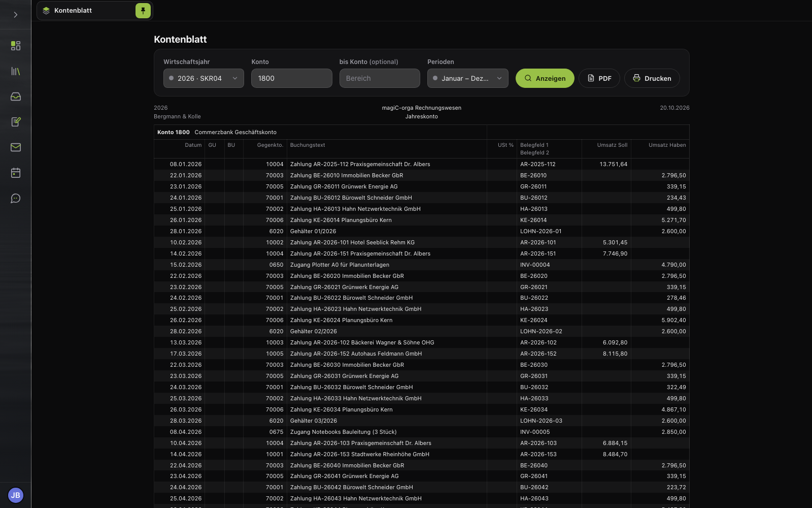Click the date 13.03.2026

pyautogui.click(x=186, y=342)
